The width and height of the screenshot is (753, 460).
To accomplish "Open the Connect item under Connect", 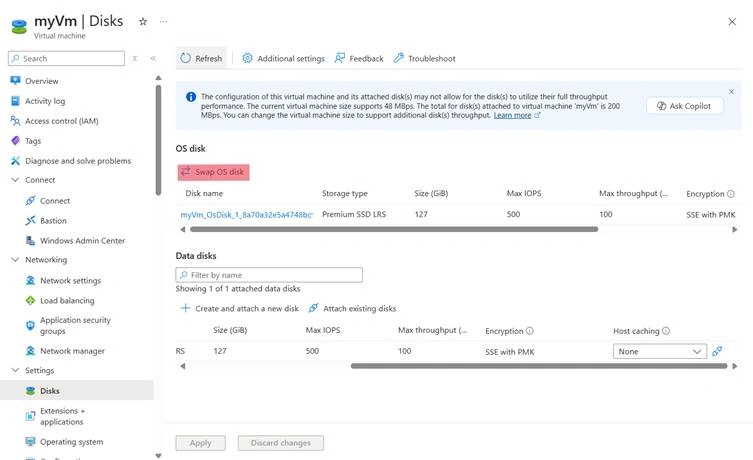I will coord(55,201).
